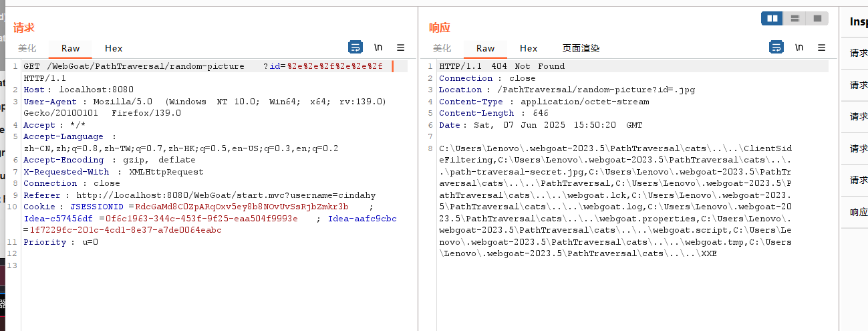Viewport: 868px width, 331px height.
Task: Switch to combined tabbed layout icon
Action: pos(817,19)
